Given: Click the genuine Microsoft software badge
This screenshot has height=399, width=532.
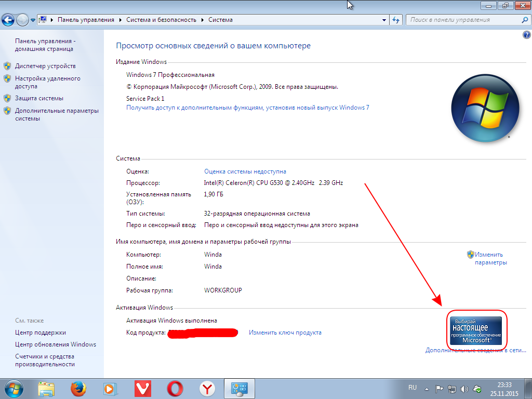Looking at the screenshot, I should pyautogui.click(x=476, y=330).
